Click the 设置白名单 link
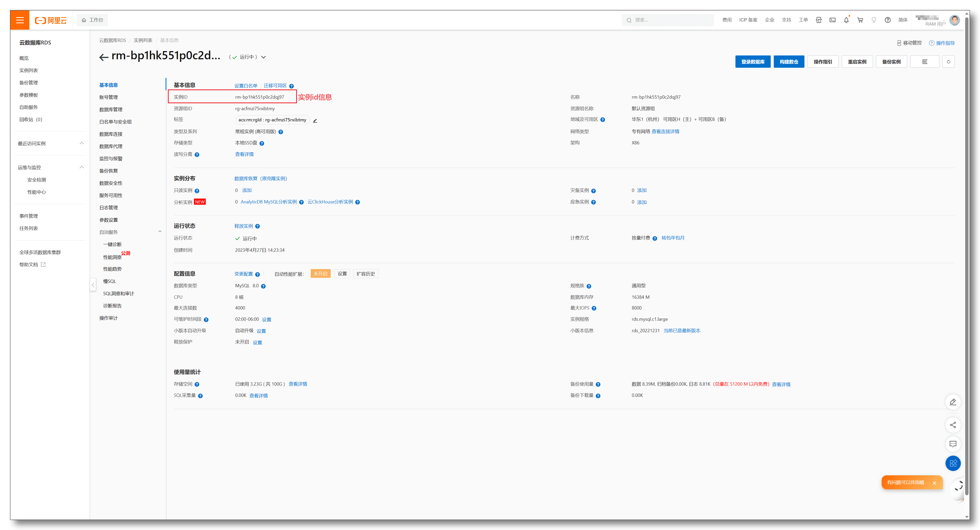Screen dimensions: 980x530 246,86
